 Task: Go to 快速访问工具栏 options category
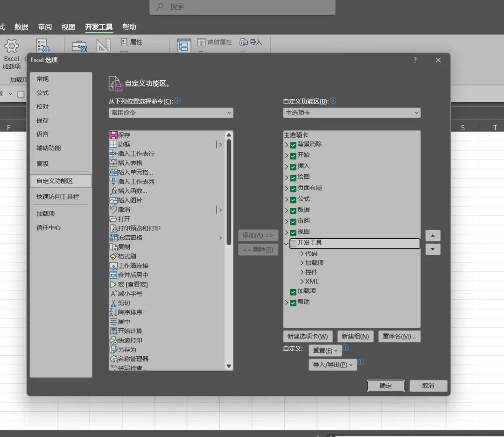(61, 197)
